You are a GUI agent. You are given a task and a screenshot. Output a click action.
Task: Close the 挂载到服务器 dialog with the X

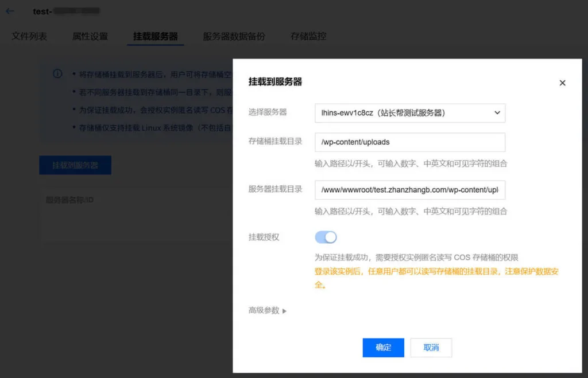(562, 83)
